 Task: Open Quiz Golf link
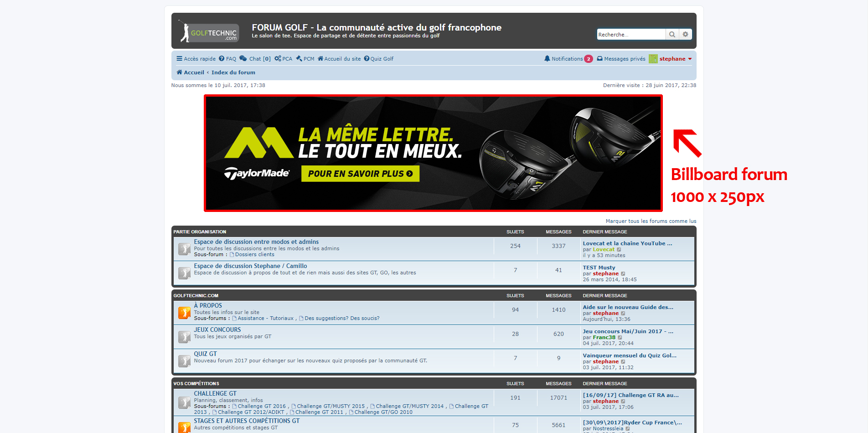[x=379, y=59]
